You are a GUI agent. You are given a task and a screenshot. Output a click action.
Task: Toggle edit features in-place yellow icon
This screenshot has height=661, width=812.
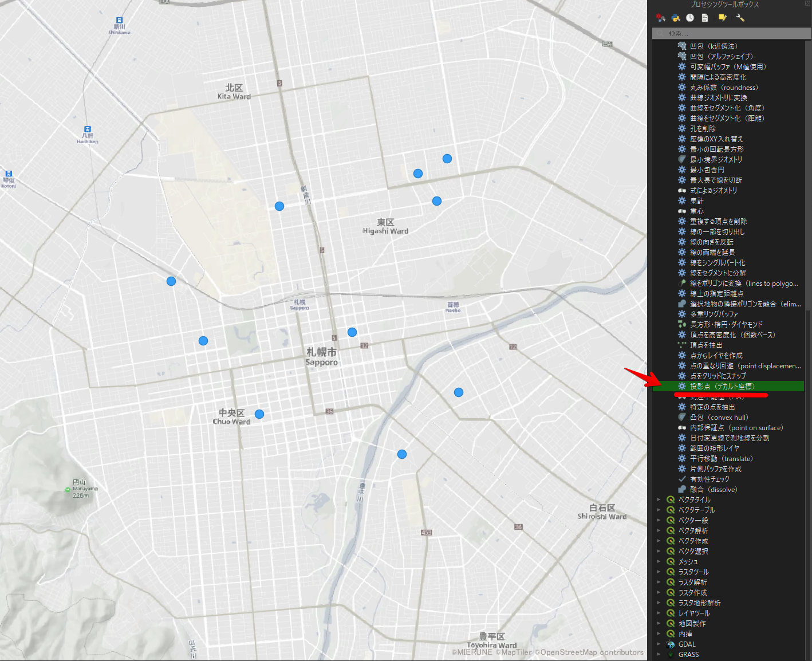[x=723, y=18]
